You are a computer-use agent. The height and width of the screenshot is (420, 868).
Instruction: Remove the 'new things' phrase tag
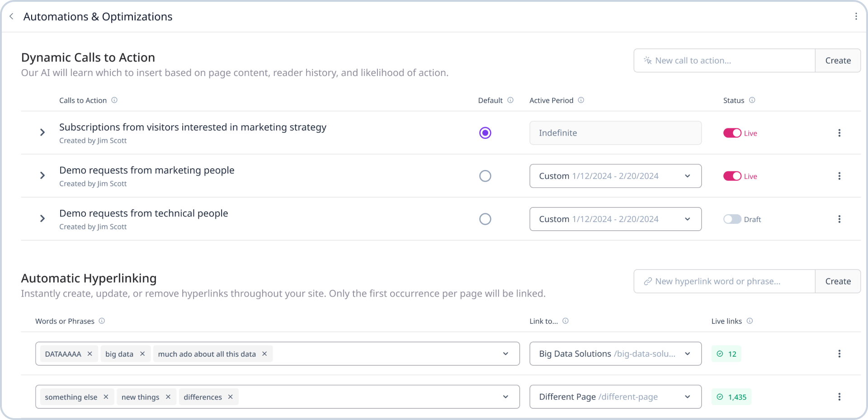[x=168, y=397]
